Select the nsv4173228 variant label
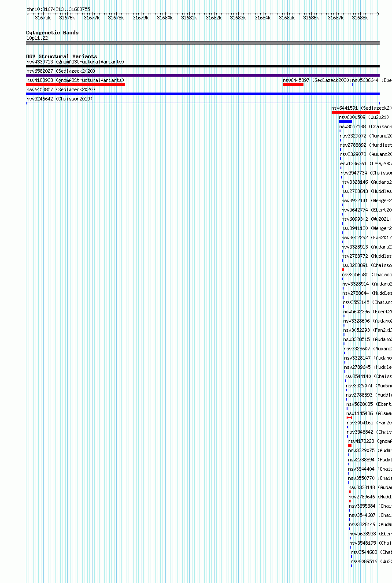The image size is (392, 583). [370, 441]
